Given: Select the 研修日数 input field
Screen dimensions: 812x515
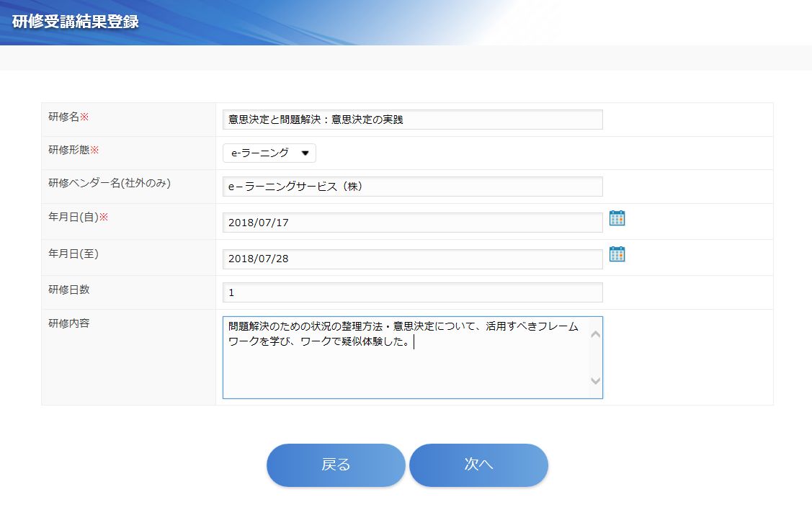Looking at the screenshot, I should click(412, 292).
